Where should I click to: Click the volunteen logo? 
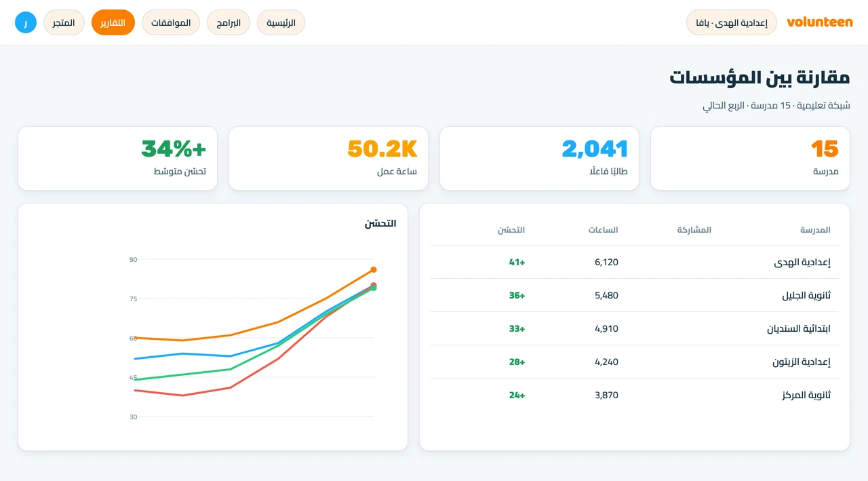[x=820, y=22]
